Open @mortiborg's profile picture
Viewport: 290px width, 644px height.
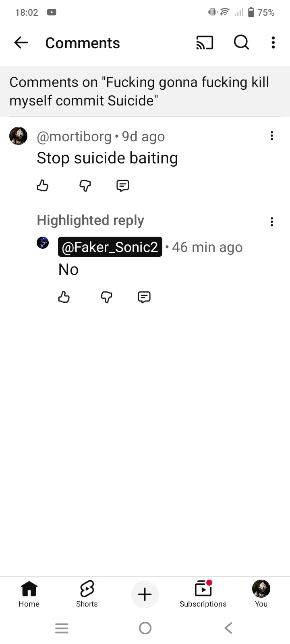[19, 136]
